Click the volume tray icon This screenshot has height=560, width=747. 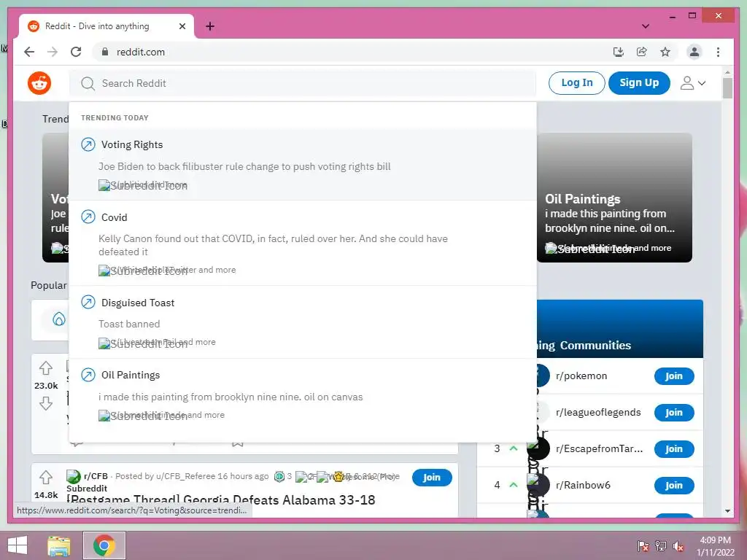click(678, 546)
